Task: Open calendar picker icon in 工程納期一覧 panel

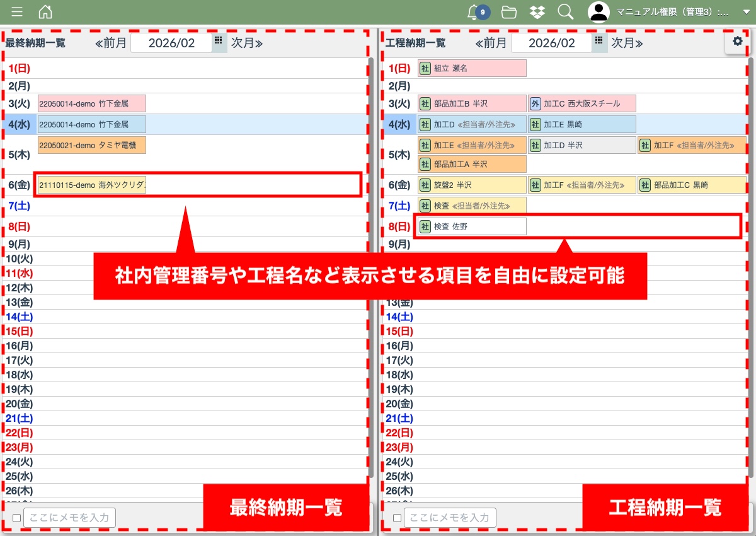Action: 599,41
